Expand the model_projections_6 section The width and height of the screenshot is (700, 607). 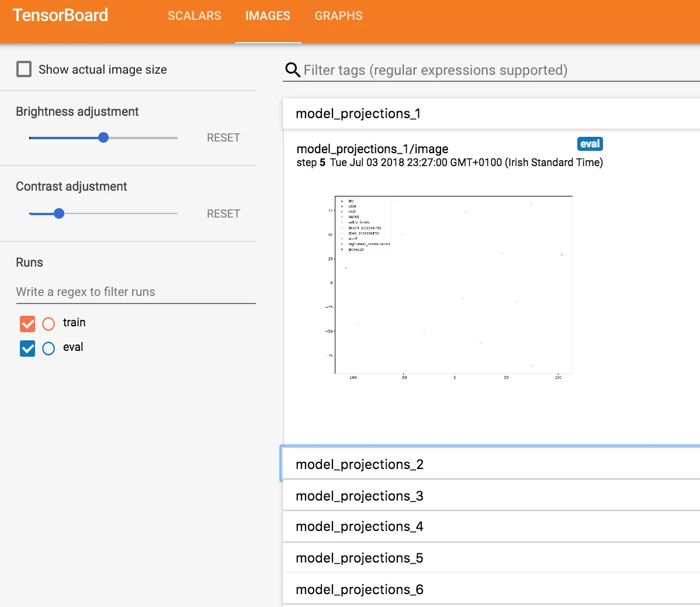[359, 589]
